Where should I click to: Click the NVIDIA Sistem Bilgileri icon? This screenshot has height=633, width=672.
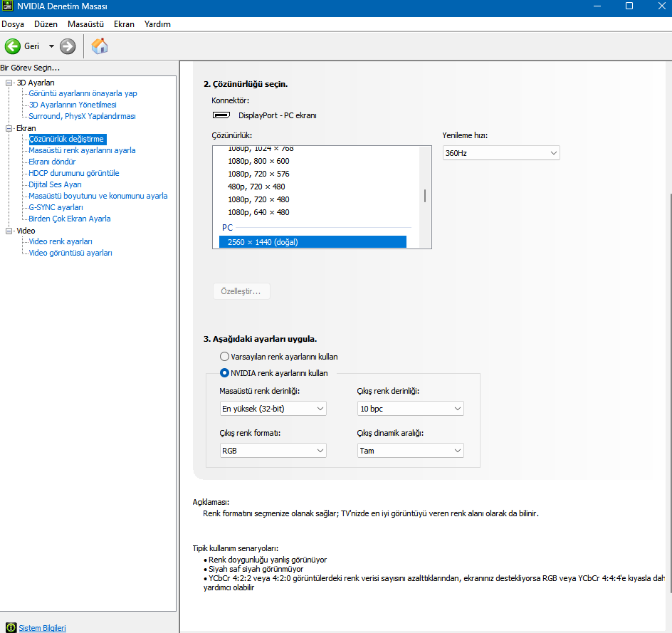pyautogui.click(x=11, y=628)
